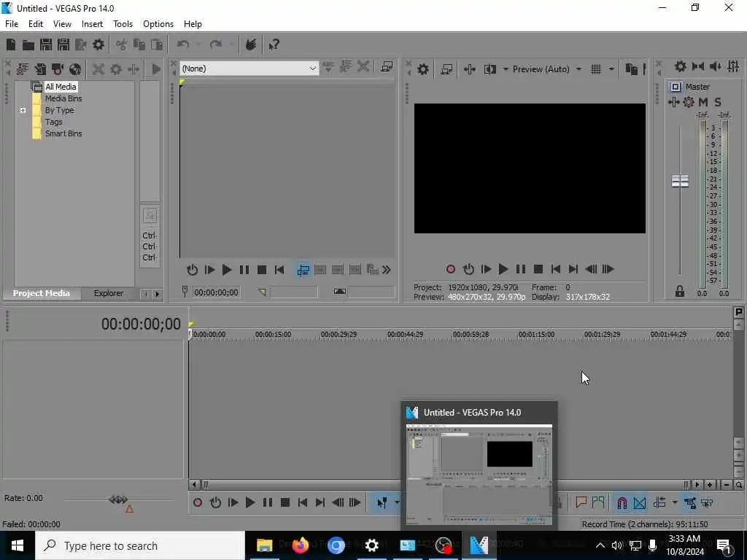
Task: Click Preview on External Monitor icon
Action: 446,69
